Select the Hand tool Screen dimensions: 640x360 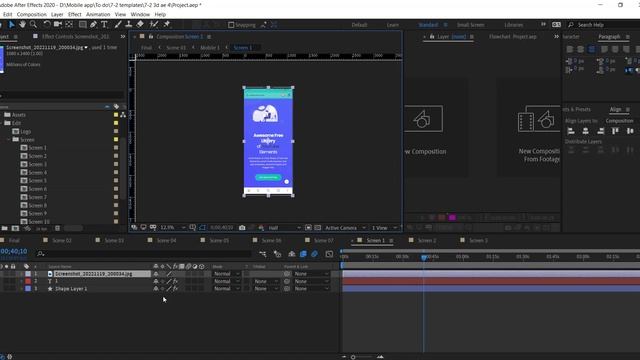22,25
